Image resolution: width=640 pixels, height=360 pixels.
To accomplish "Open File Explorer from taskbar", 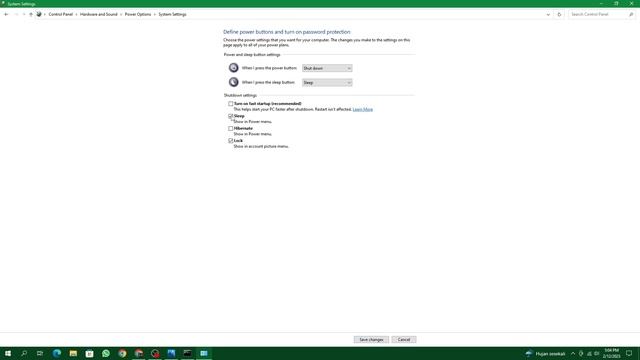I will [73, 353].
